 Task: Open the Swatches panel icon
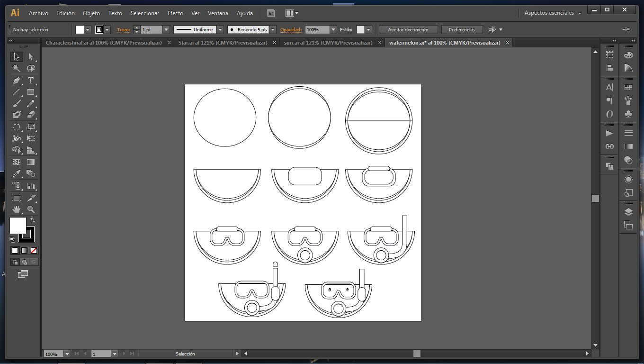(628, 88)
